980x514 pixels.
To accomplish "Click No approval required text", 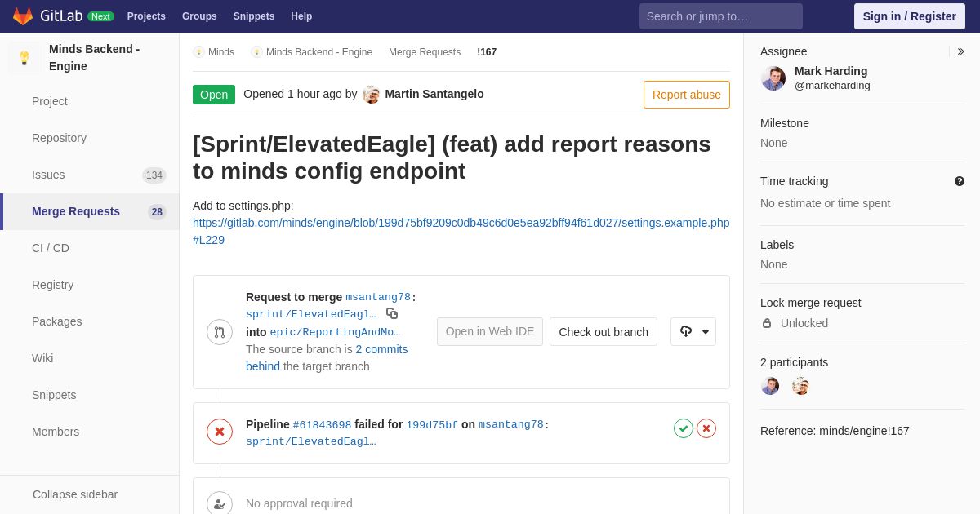I will click(299, 503).
